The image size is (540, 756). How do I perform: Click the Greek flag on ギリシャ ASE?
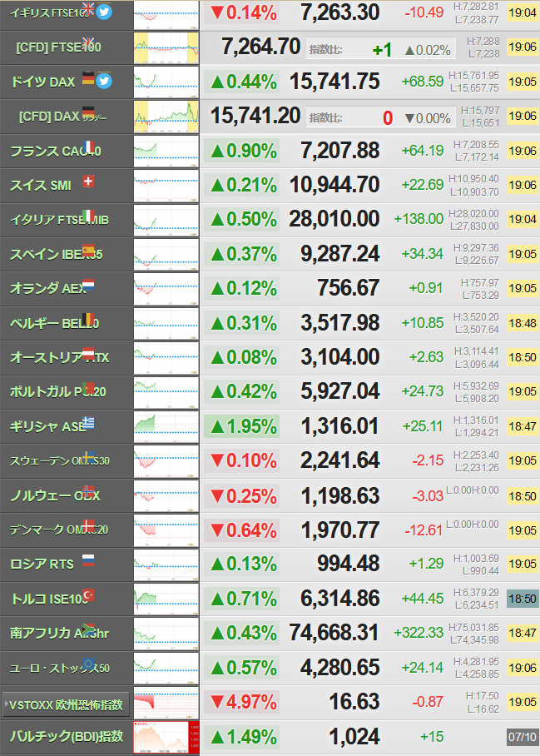pyautogui.click(x=88, y=422)
